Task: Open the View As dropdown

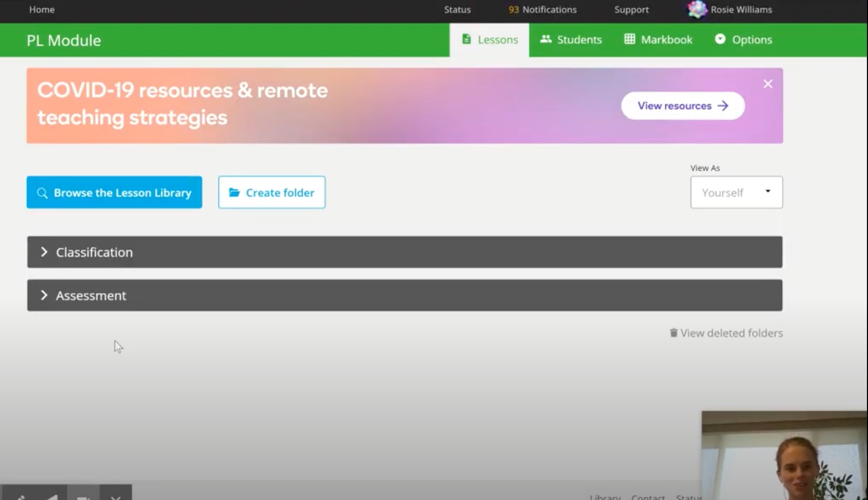Action: (x=736, y=192)
